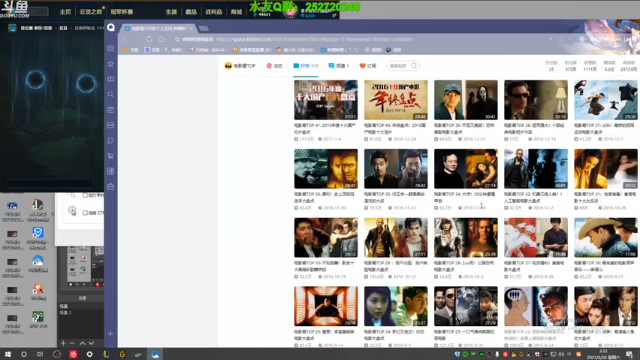Screen dimensions: 640x360
Task: Open the TOP 38 video thumbnail
Action: pyautogui.click(x=536, y=100)
